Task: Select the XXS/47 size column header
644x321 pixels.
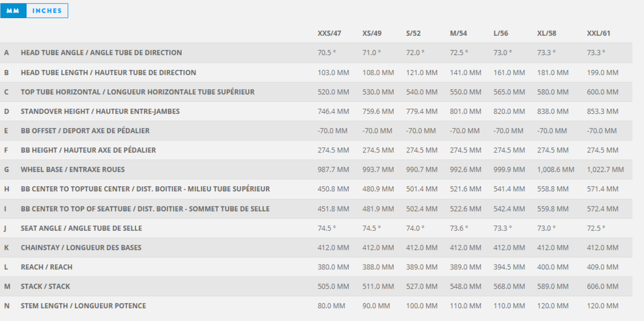Action: tap(329, 33)
